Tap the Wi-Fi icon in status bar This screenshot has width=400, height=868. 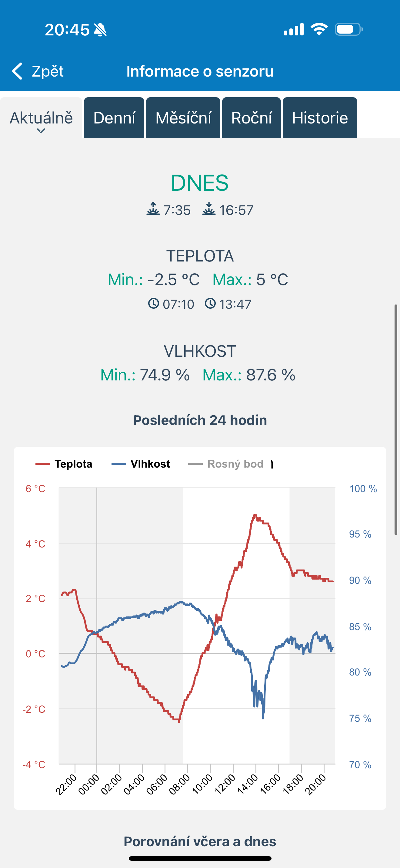(x=319, y=29)
